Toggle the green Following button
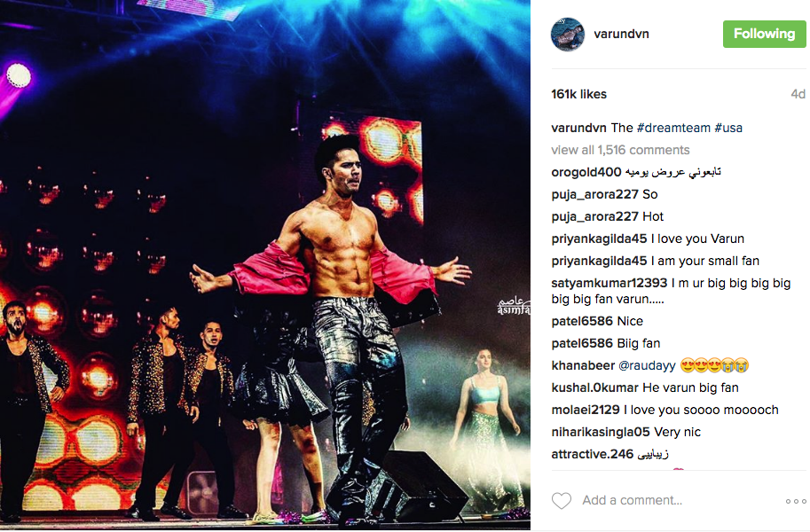Viewport: 810px width, 532px height. 764,34
